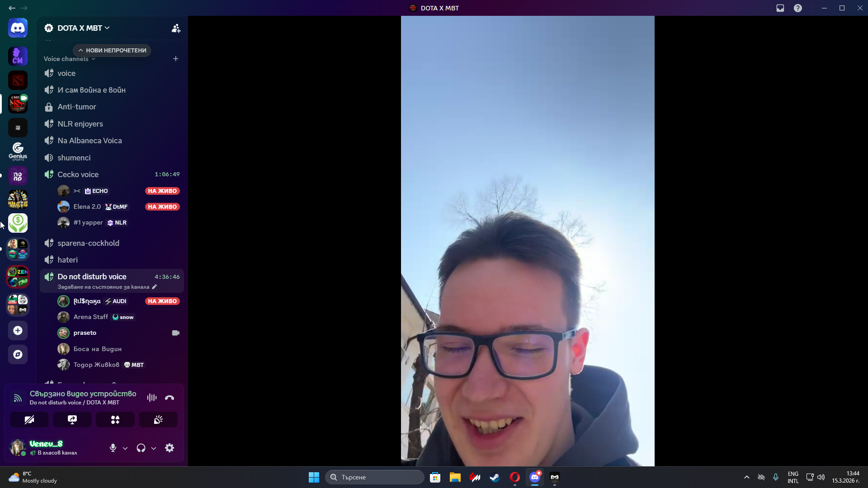Open the Windows Start menu
The image size is (868, 488).
pos(314,477)
